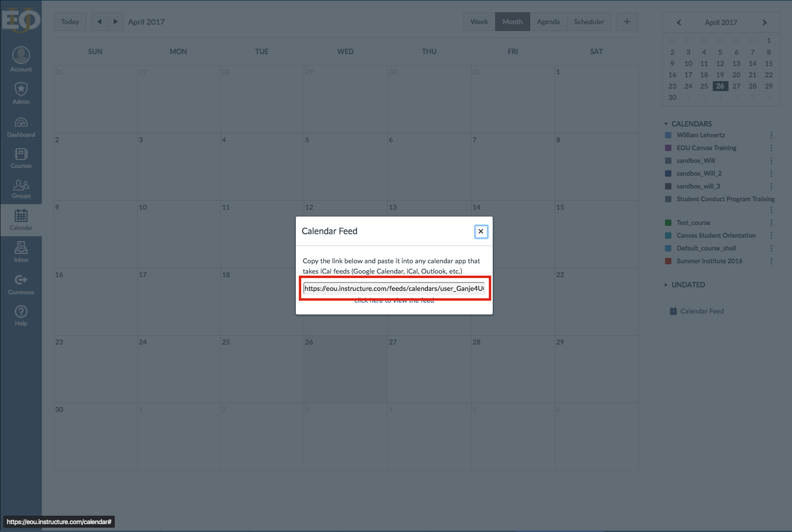Open options dots for sandbox_Will
Image resolution: width=792 pixels, height=532 pixels.
click(x=771, y=160)
